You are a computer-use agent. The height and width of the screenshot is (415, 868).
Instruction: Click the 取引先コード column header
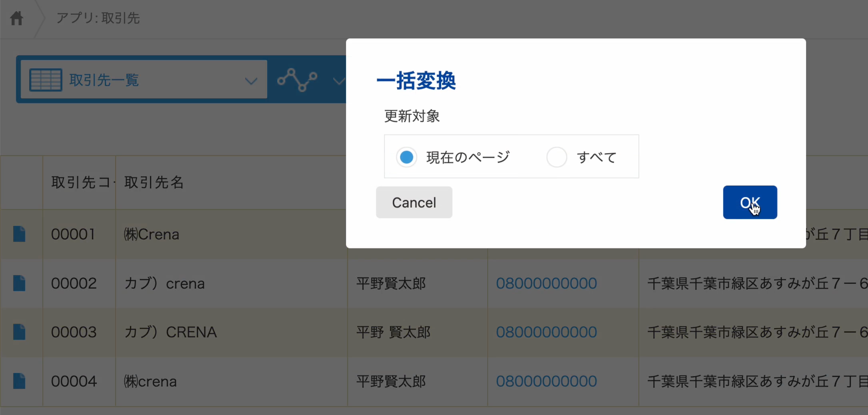point(80,183)
